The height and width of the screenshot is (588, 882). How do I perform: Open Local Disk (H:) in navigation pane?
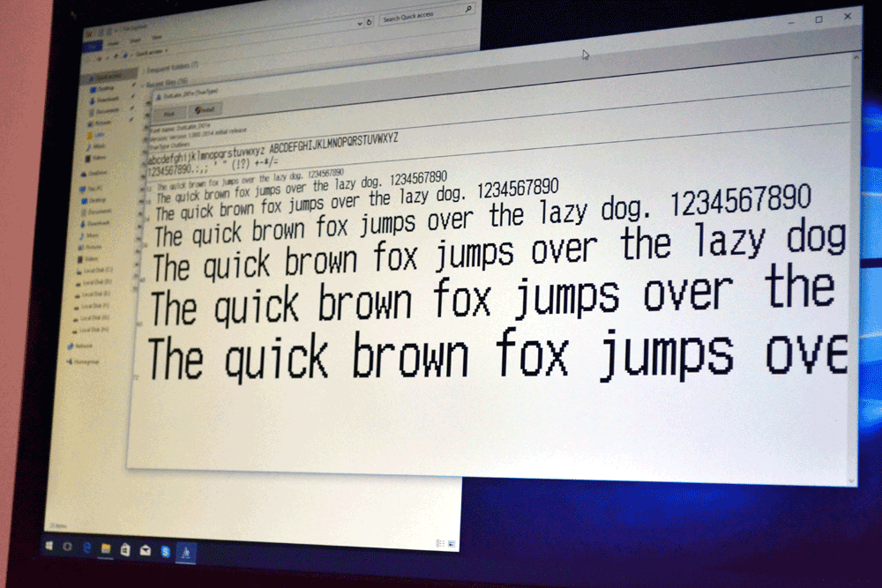point(93,330)
